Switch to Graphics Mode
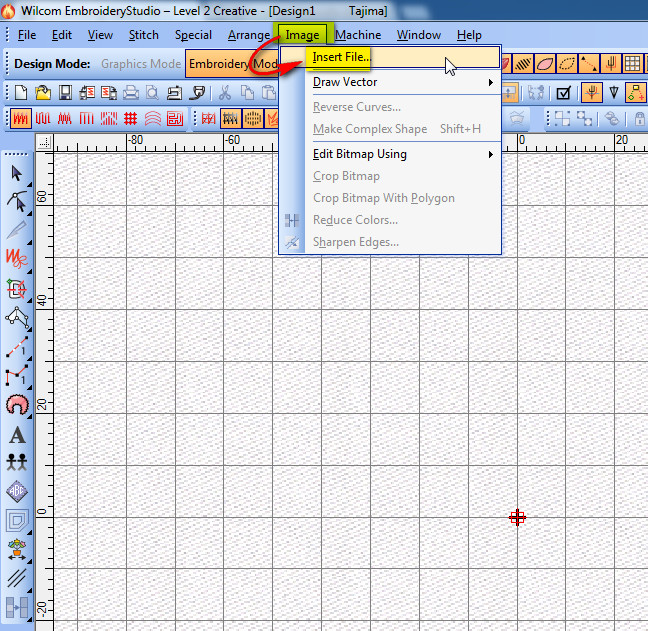 [x=141, y=64]
